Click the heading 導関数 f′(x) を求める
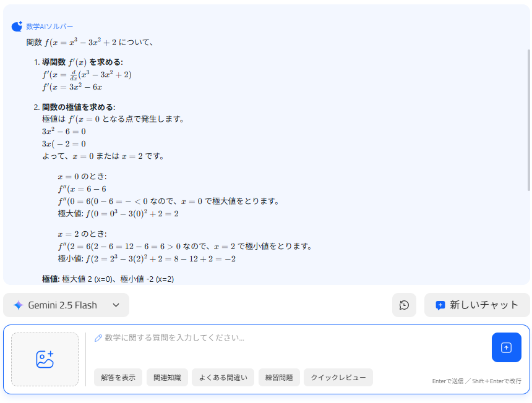 (82, 62)
